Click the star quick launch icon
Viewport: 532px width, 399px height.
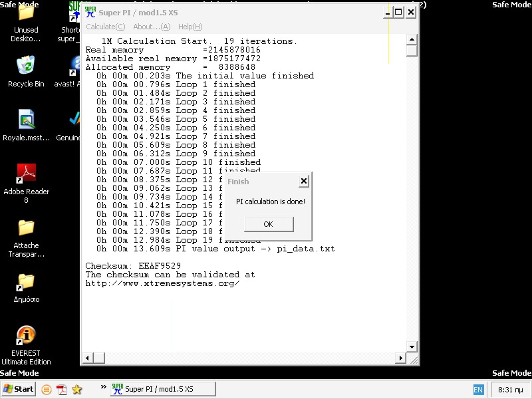(x=77, y=389)
